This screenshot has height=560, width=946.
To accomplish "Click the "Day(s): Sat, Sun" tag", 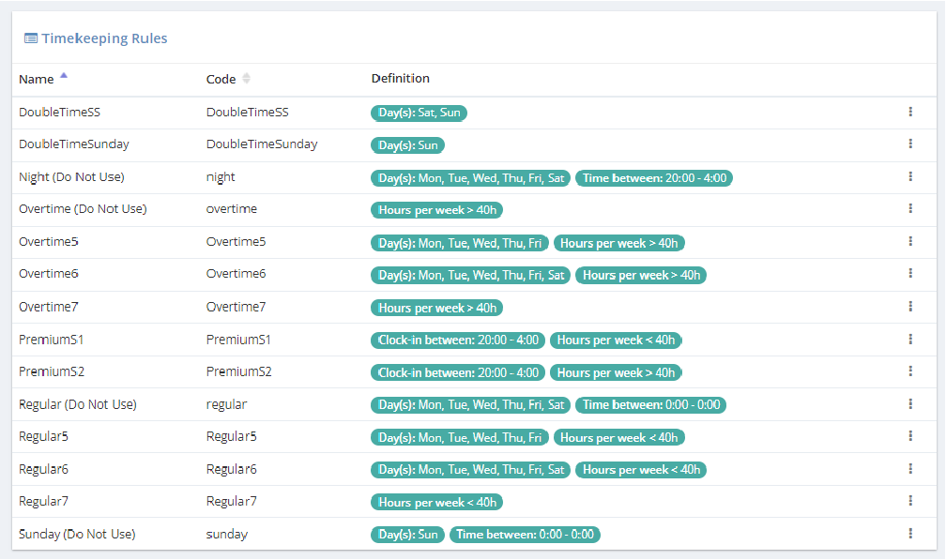I will pos(419,113).
